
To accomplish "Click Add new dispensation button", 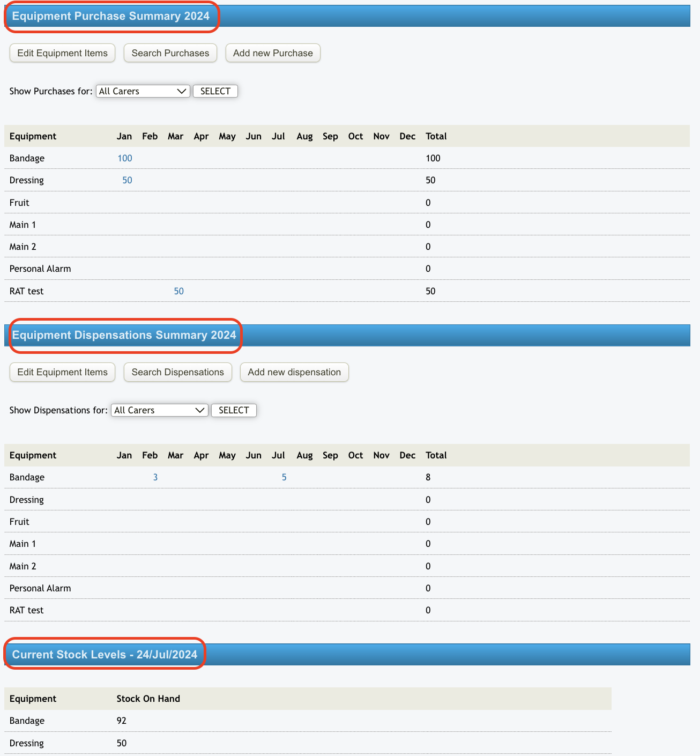I will click(x=294, y=372).
